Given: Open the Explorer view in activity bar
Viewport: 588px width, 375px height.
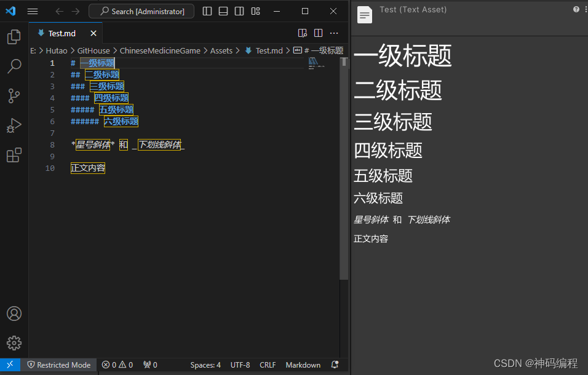Looking at the screenshot, I should tap(14, 37).
